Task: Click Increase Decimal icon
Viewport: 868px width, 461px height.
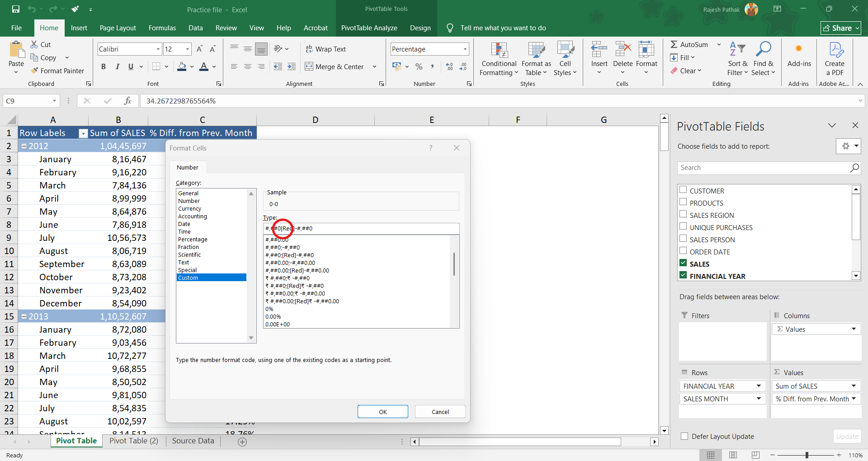Action: click(449, 67)
